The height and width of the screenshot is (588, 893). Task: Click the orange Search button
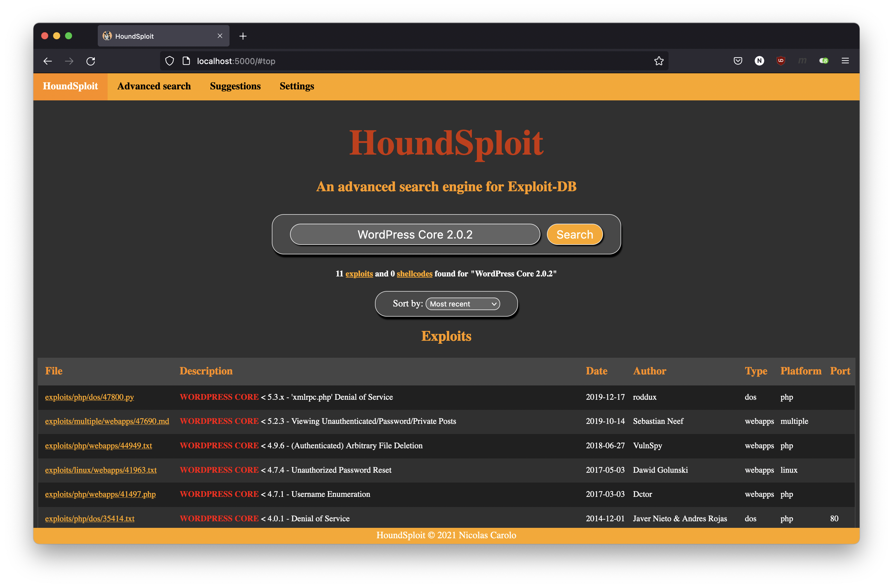575,234
